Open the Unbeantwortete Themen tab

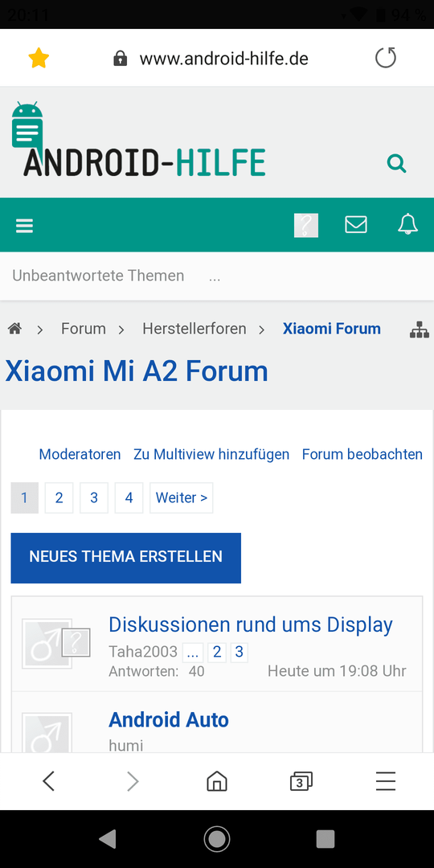[98, 276]
